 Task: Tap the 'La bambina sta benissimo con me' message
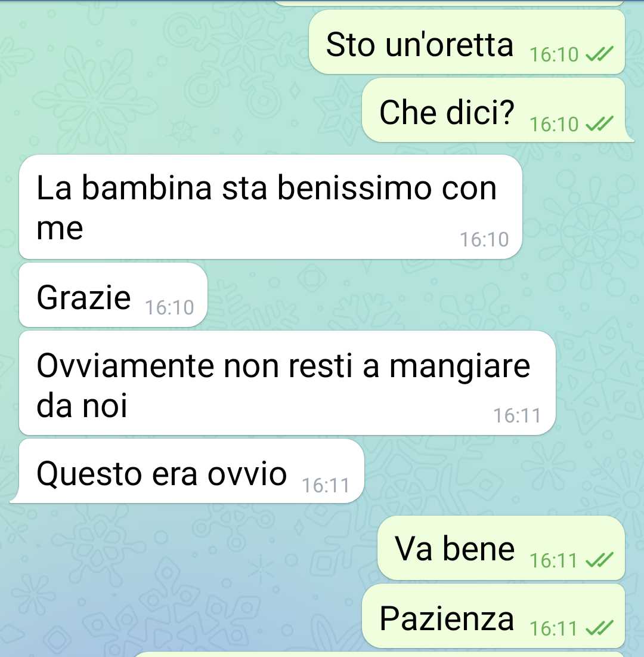pos(271,207)
